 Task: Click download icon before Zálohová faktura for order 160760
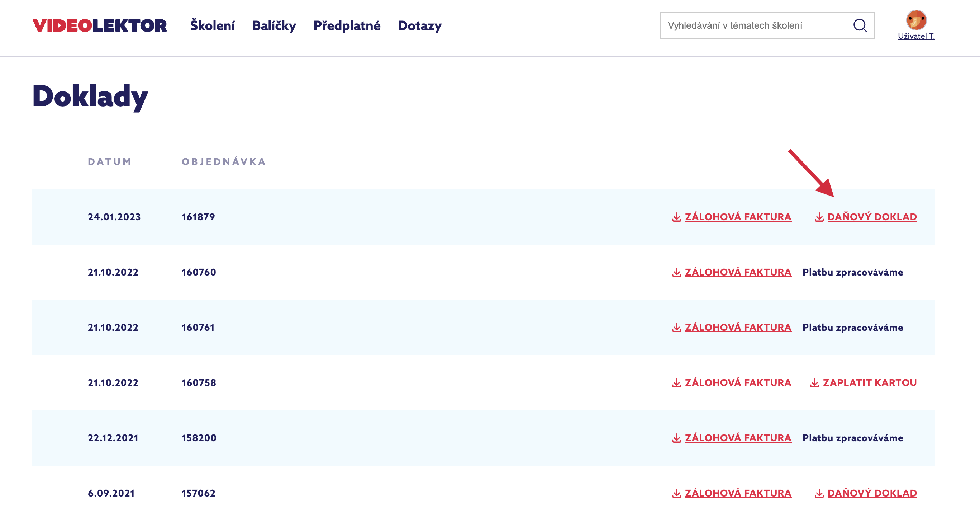(x=676, y=272)
